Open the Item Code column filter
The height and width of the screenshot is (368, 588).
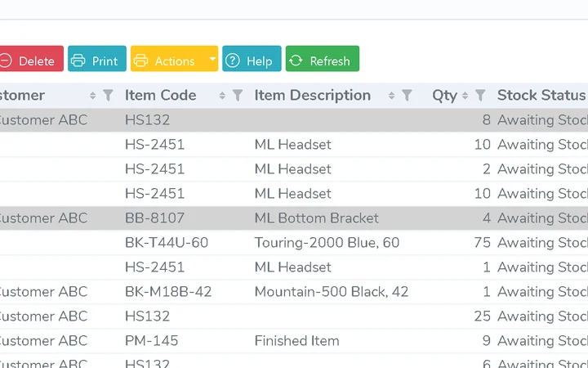coord(238,96)
